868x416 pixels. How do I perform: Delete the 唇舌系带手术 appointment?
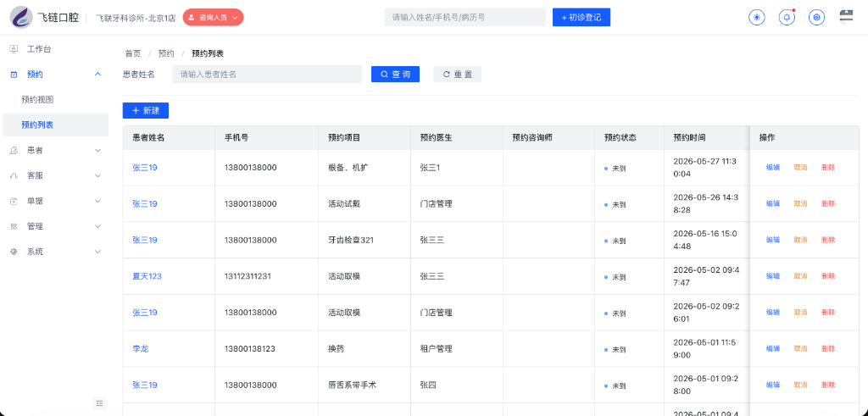click(828, 385)
